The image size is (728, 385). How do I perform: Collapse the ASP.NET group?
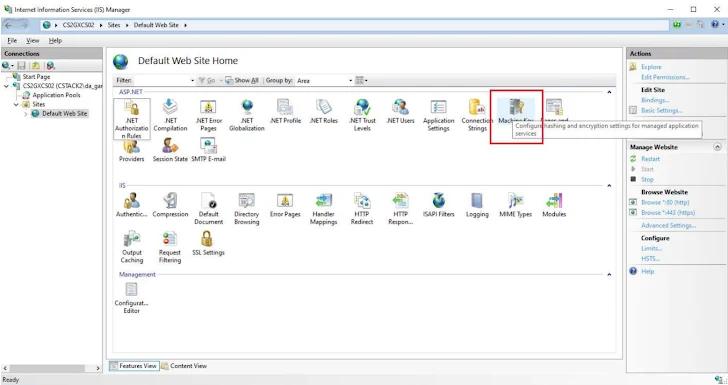pos(609,92)
